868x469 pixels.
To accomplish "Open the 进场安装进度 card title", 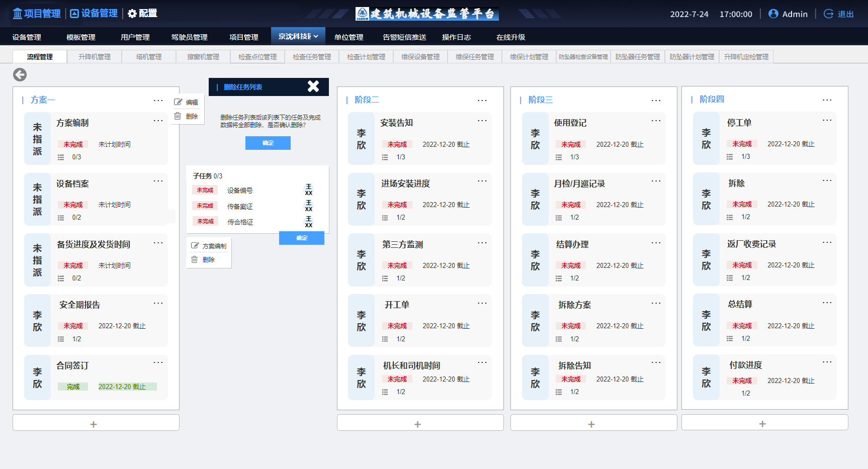I will pos(405,183).
